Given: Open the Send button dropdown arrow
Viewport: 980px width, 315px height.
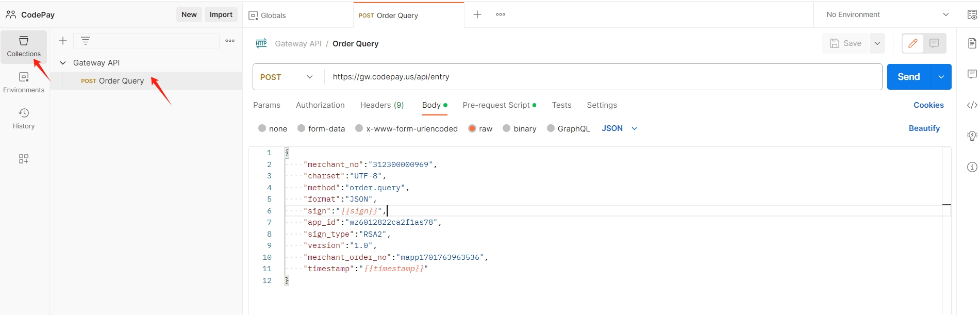Looking at the screenshot, I should [941, 77].
